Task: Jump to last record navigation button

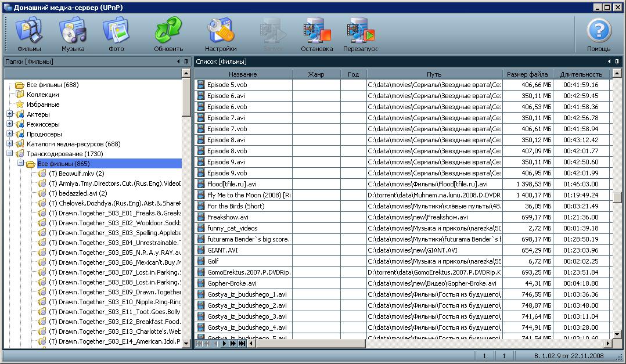Action: tap(240, 344)
